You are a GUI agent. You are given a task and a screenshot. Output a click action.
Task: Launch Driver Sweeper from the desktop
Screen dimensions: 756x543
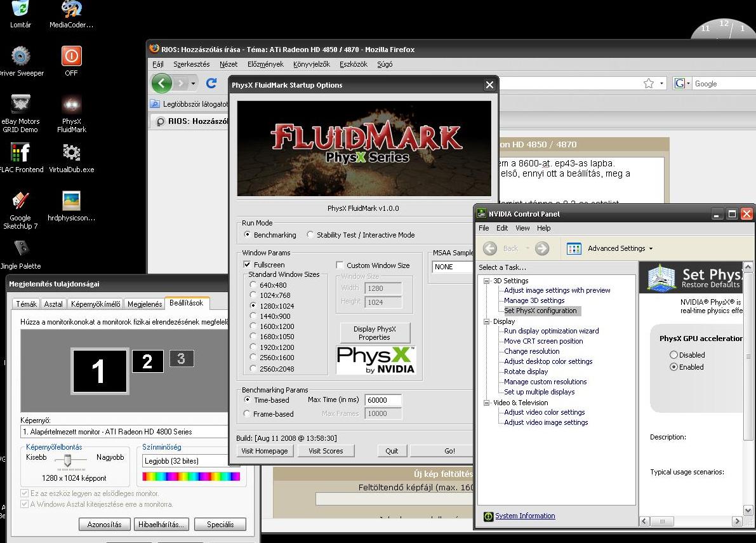(21, 56)
